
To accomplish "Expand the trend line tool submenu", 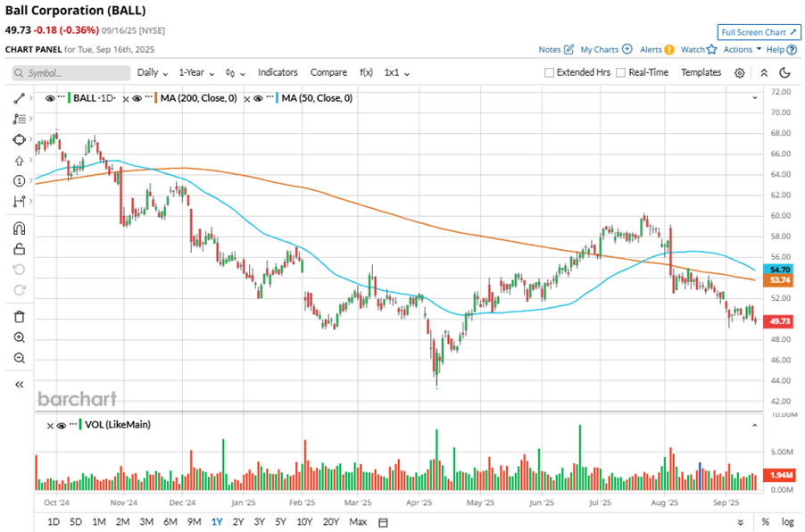I will (x=31, y=98).
